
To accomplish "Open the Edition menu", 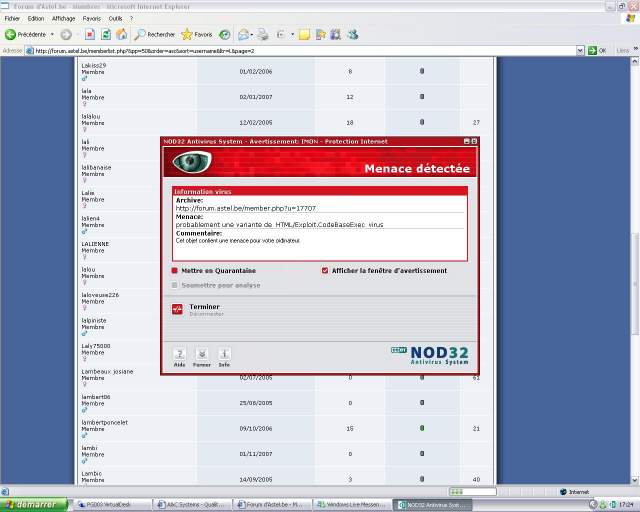I will point(36,18).
